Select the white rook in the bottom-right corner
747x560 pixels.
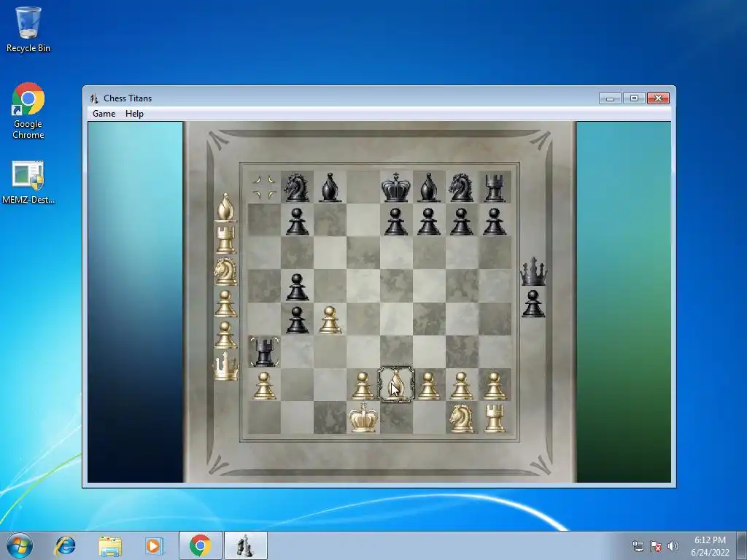point(495,418)
